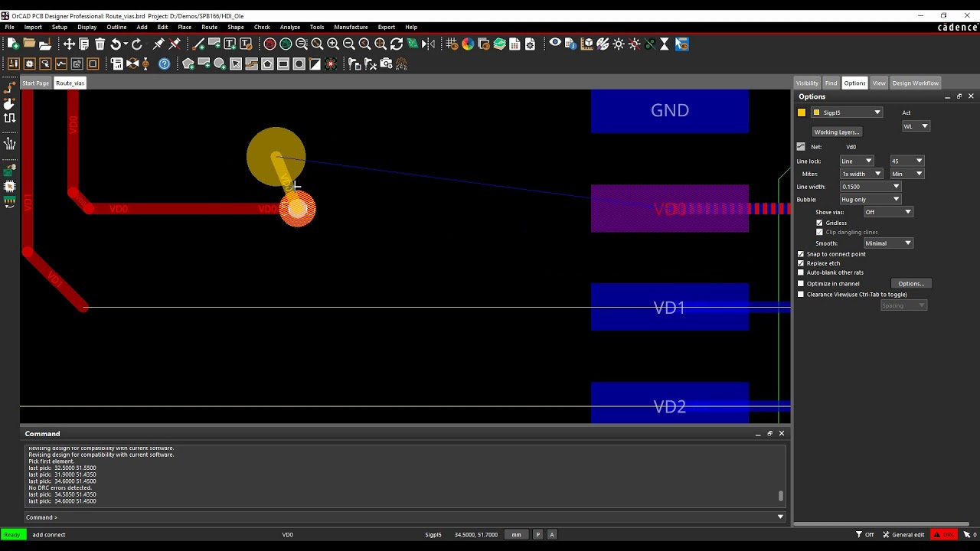Switch to the Find panel tab

pos(831,83)
